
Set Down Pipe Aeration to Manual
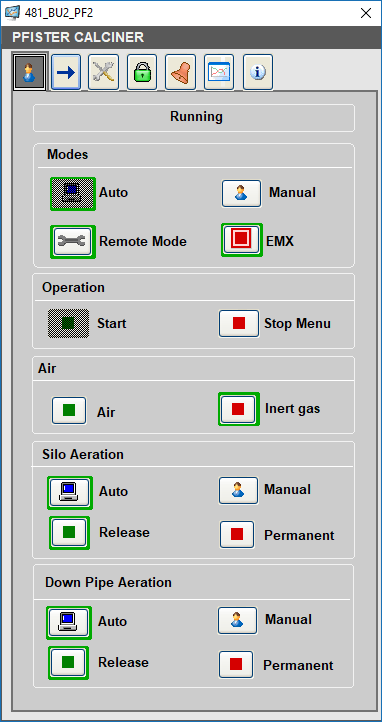(x=237, y=621)
